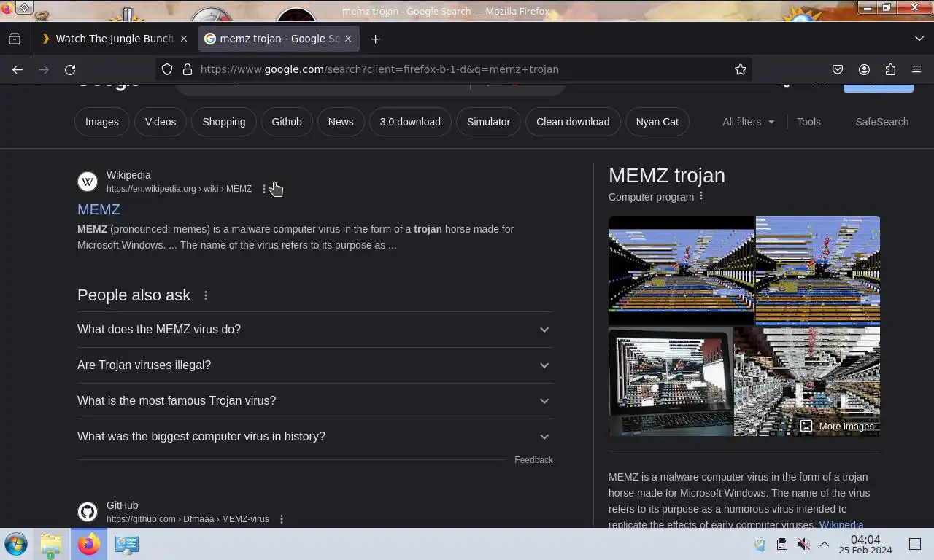
Task: Open the MEMZ Wikipedia result link
Action: 99,209
